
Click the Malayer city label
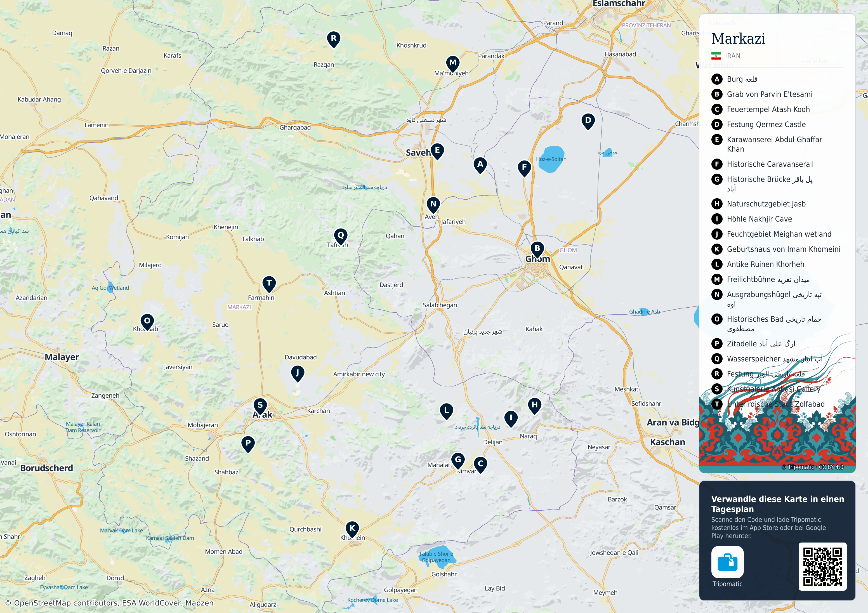(62, 357)
